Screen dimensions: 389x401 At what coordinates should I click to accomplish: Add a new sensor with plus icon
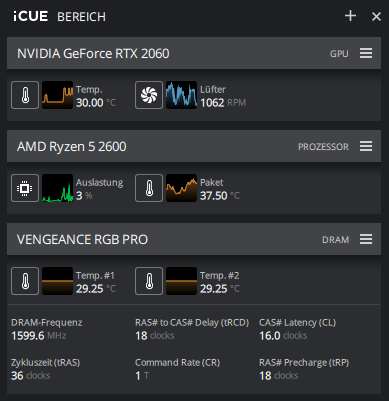(350, 16)
